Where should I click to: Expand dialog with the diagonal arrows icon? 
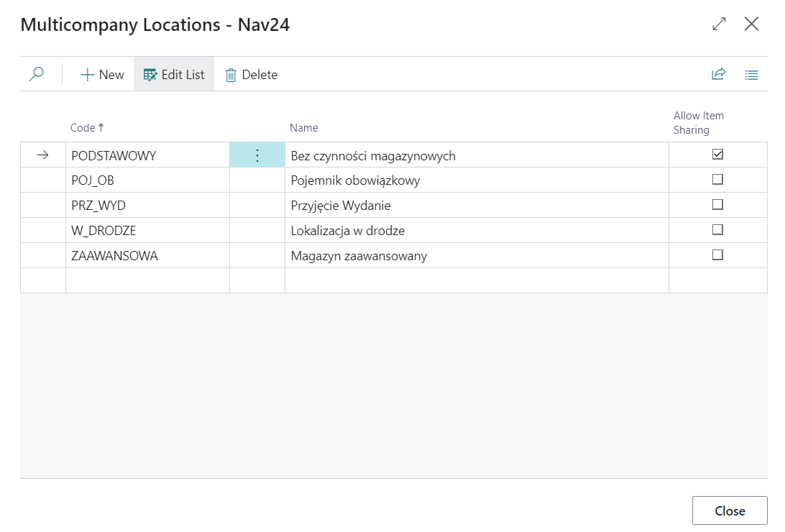tap(719, 24)
